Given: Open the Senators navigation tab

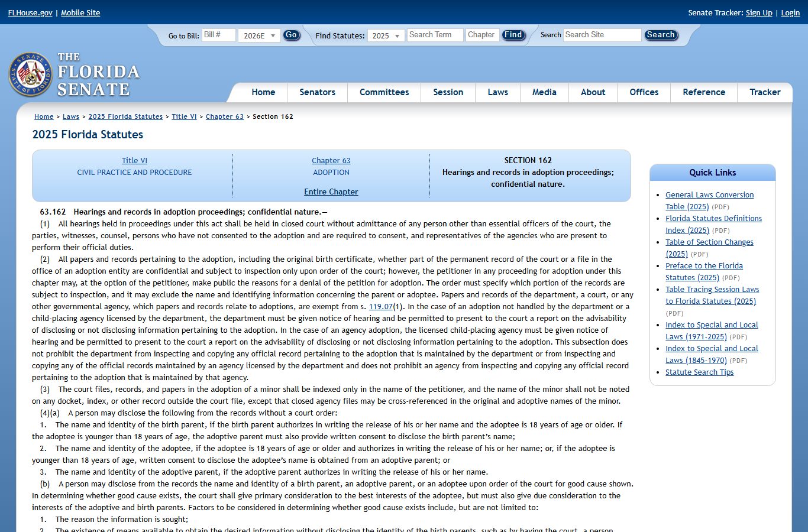Looking at the screenshot, I should point(317,92).
